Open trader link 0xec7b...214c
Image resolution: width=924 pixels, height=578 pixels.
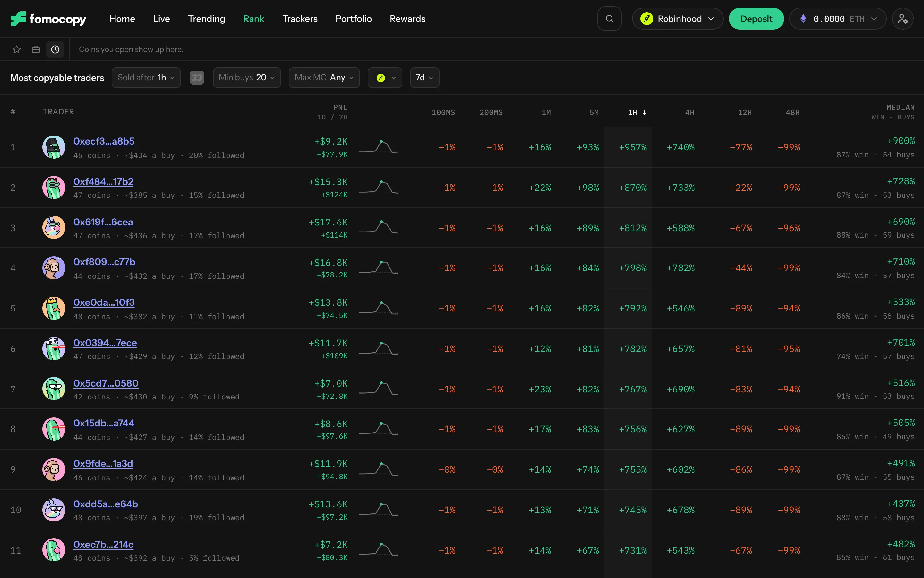click(104, 544)
